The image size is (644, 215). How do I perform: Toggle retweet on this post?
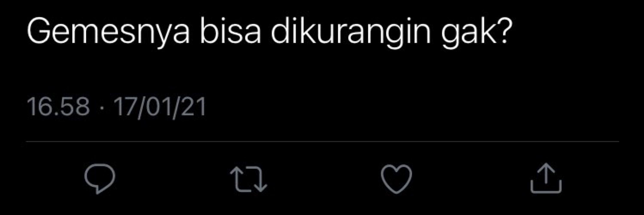click(x=249, y=178)
